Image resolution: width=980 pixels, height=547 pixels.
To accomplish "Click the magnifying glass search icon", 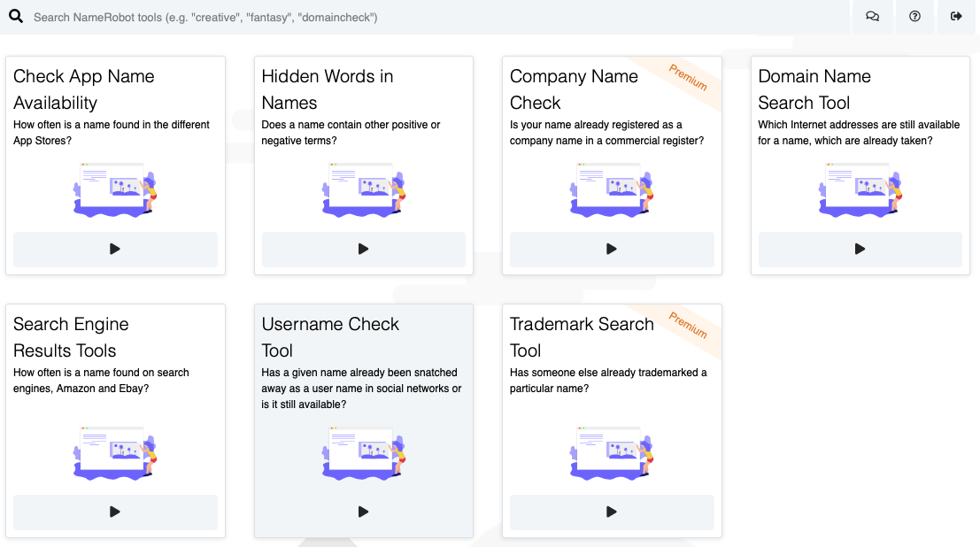I will 16,17.
